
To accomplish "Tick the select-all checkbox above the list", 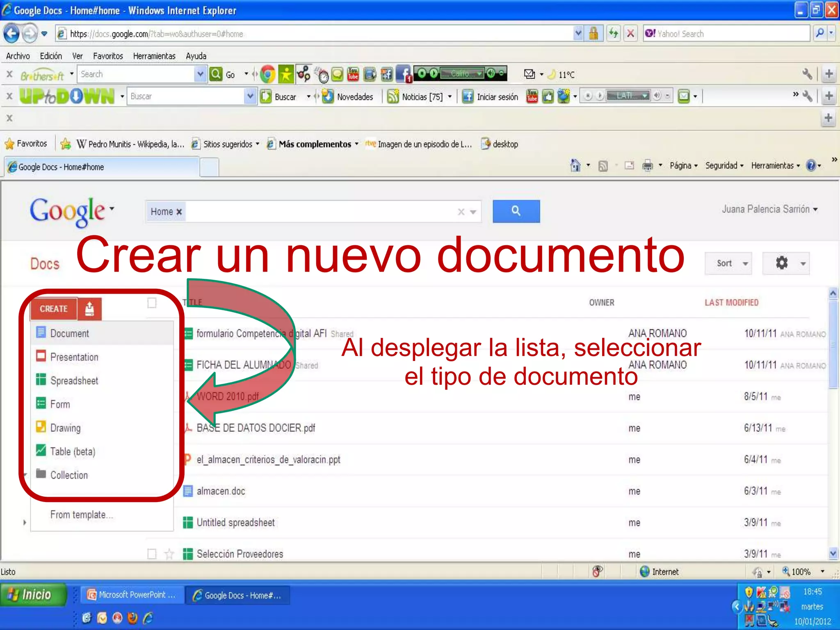I will (152, 303).
